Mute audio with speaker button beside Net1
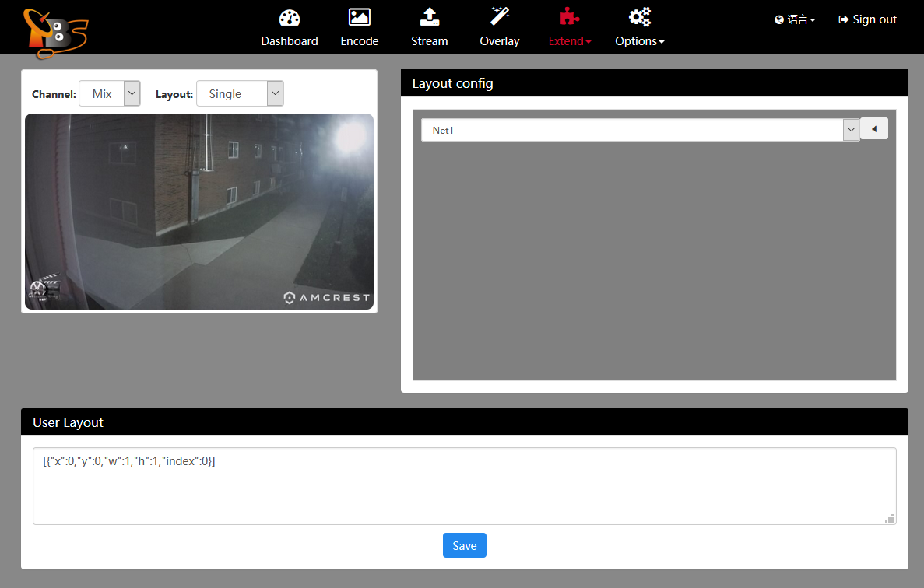Viewport: 924px width, 588px height. [x=874, y=129]
